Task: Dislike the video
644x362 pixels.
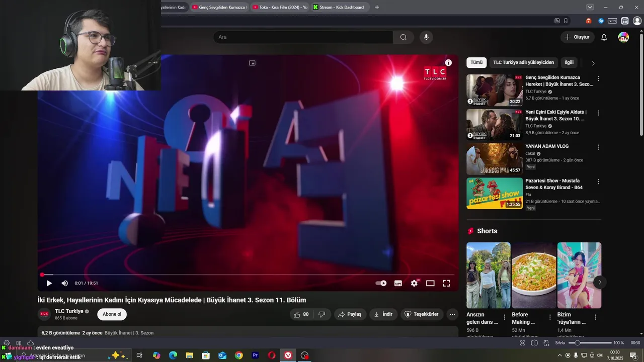Action: [x=322, y=314]
